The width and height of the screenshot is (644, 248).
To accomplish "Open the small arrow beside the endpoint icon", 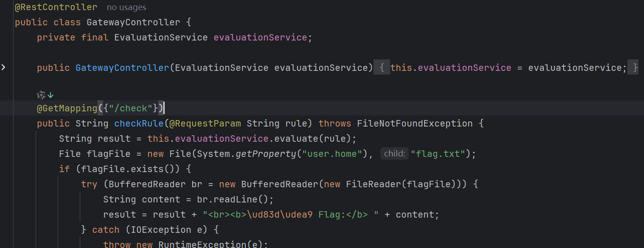I will tap(51, 95).
